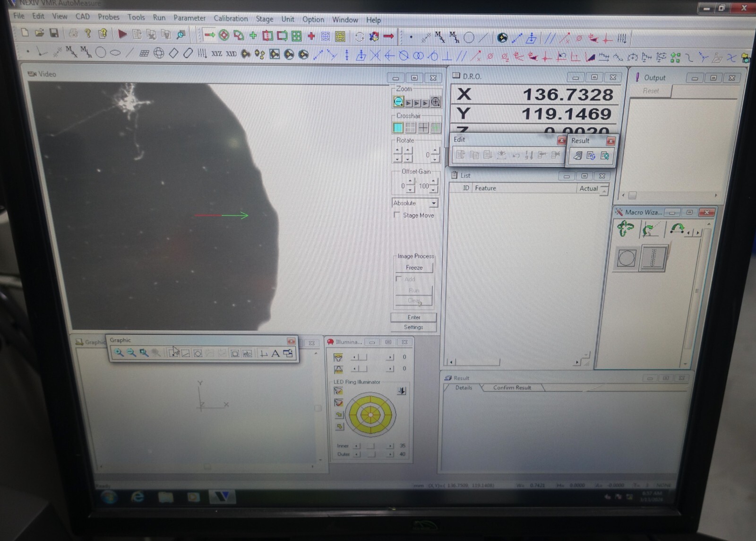Click the apply arrow icon beside LED Ring Illuminator
This screenshot has width=756, height=541.
click(x=402, y=391)
